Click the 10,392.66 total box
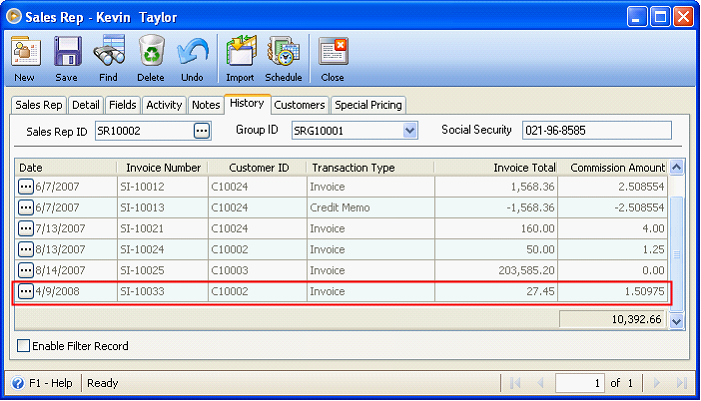701x401 pixels. click(x=612, y=319)
